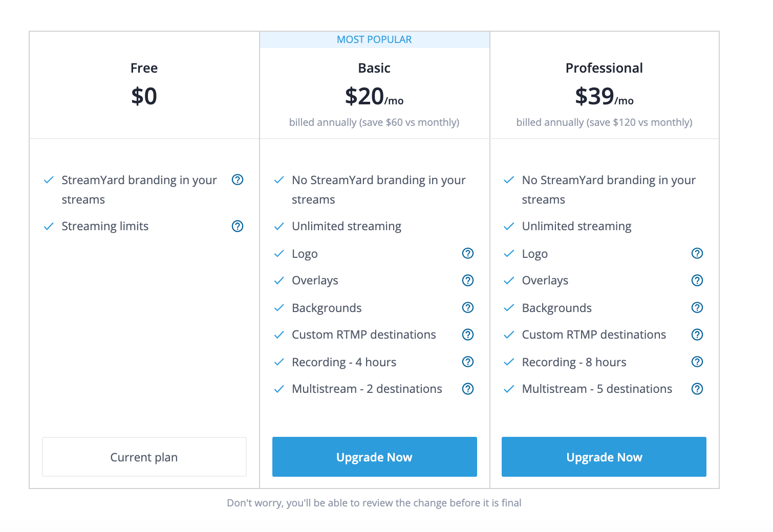773x532 pixels.
Task: Click Professional plan Logo help icon
Action: pyautogui.click(x=697, y=253)
